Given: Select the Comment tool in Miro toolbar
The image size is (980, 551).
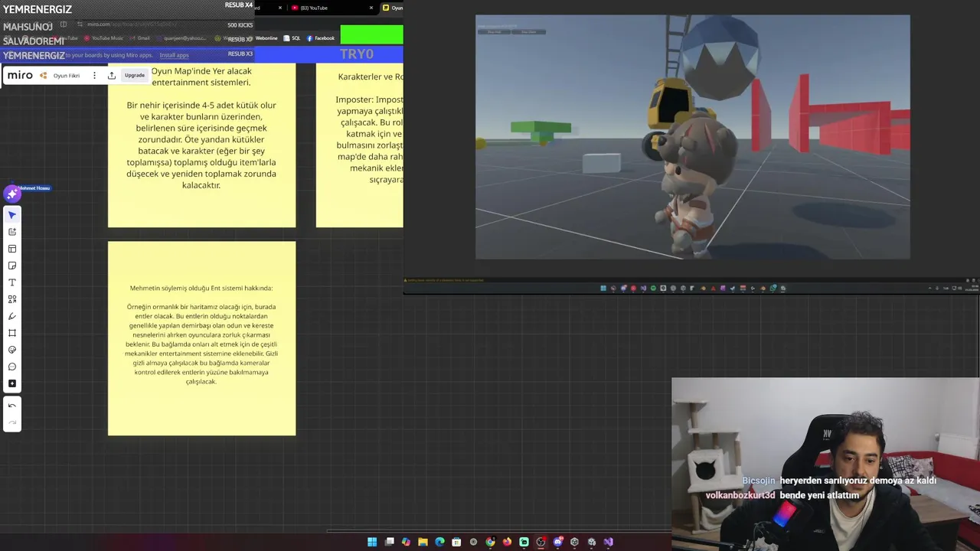Looking at the screenshot, I should (x=12, y=367).
